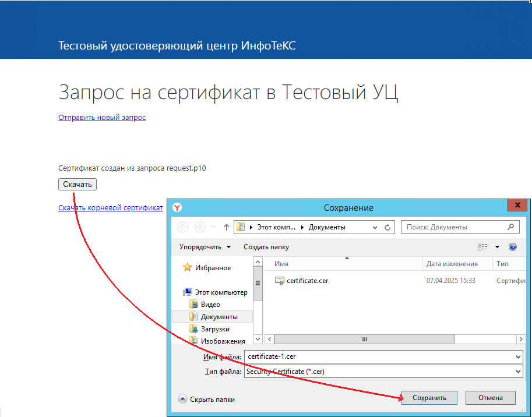Viewport: 532px width, 417px height.
Task: Click the magnifier icon in search box
Action: (510, 227)
